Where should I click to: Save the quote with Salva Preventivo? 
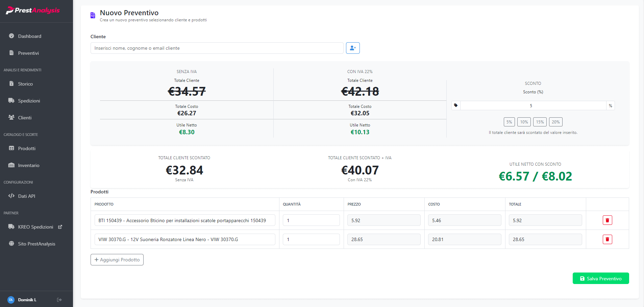click(x=600, y=279)
